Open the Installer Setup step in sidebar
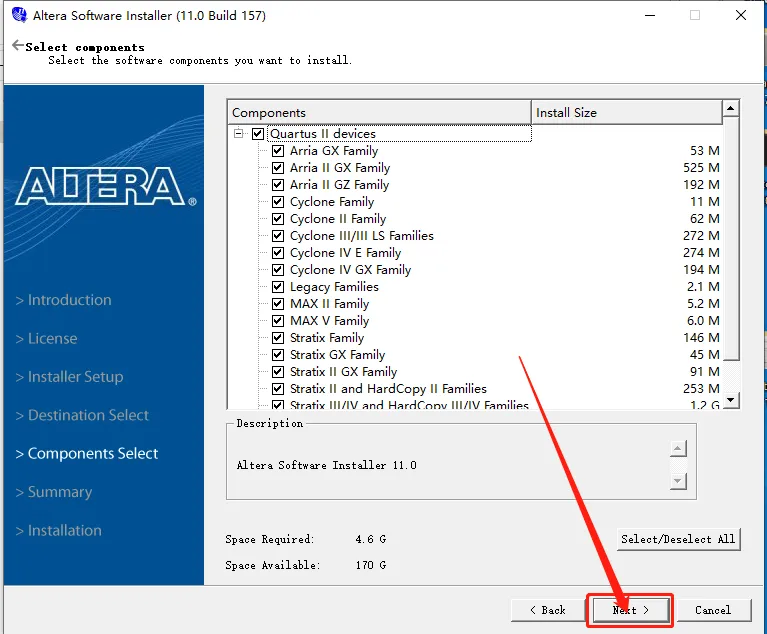 tap(69, 377)
